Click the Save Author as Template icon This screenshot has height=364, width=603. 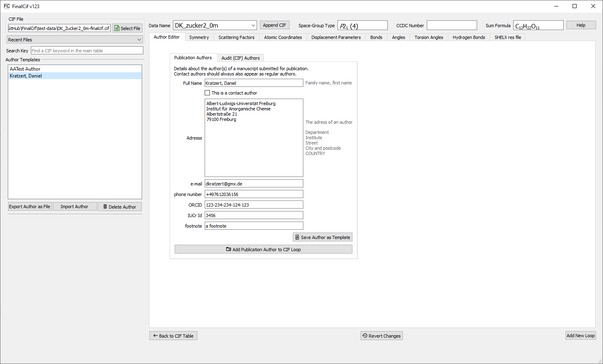coord(297,237)
